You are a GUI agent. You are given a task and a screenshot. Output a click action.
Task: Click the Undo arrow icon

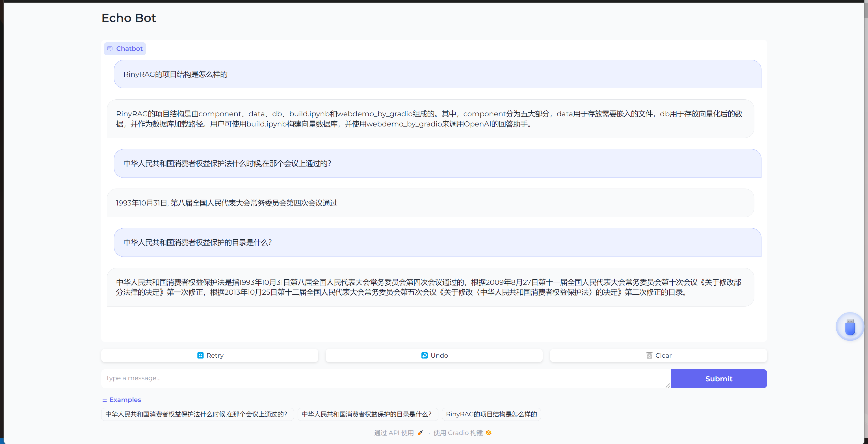(424, 355)
